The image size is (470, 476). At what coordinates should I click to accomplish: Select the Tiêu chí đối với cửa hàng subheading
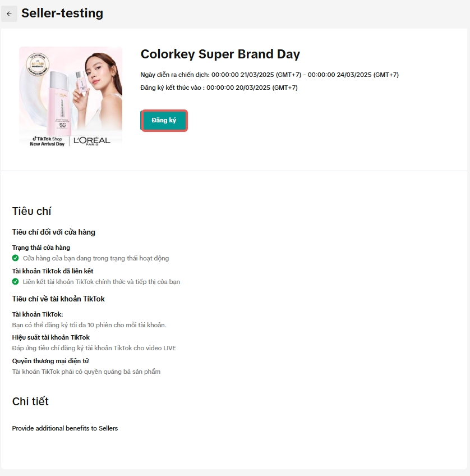click(53, 232)
